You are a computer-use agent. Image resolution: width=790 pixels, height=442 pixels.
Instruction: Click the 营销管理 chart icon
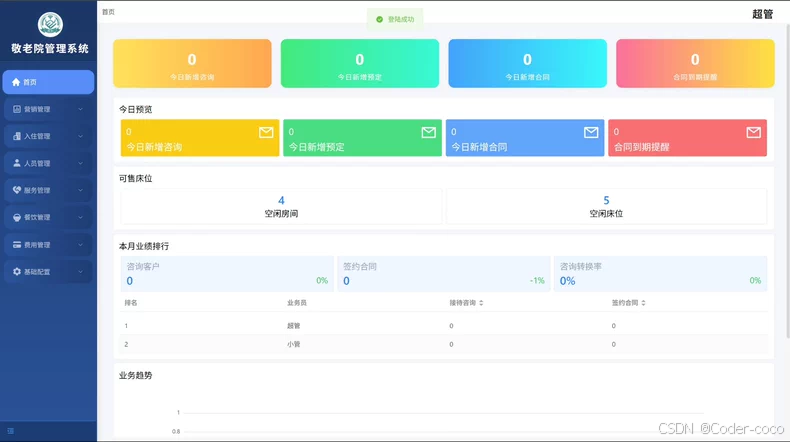(17, 109)
